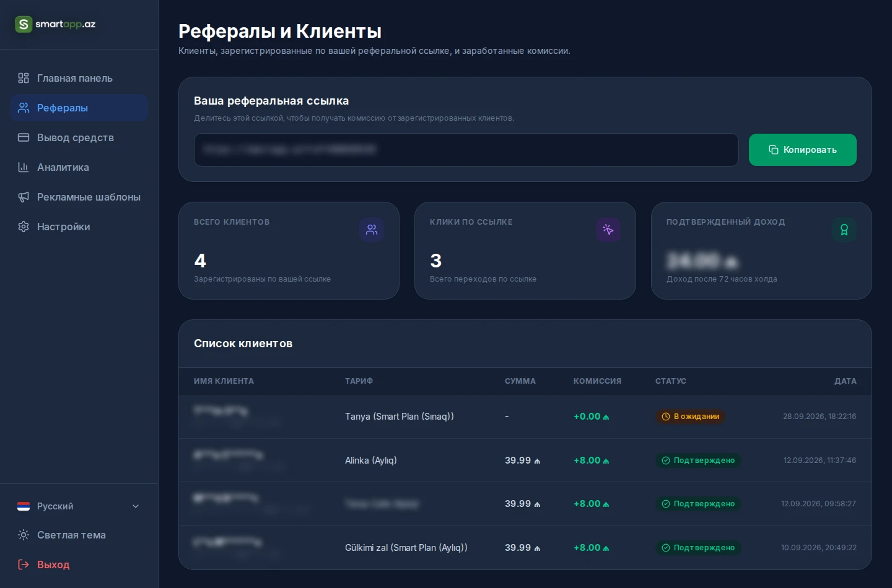
Task: Open the Аналитика section
Action: tap(79, 167)
